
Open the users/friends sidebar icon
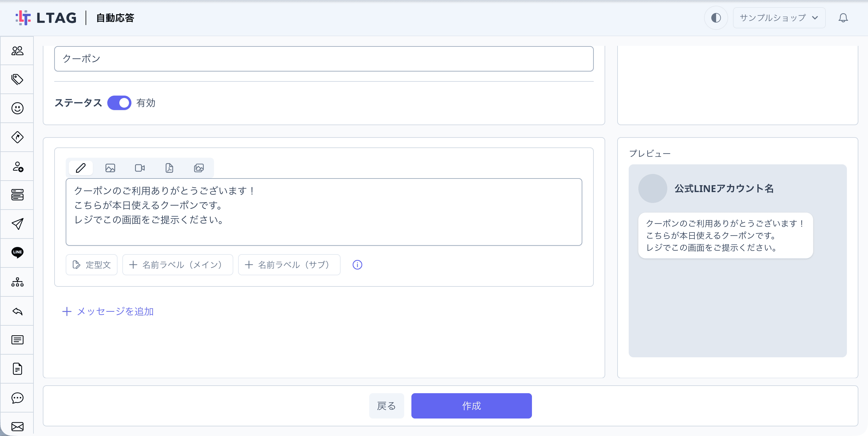pyautogui.click(x=17, y=51)
